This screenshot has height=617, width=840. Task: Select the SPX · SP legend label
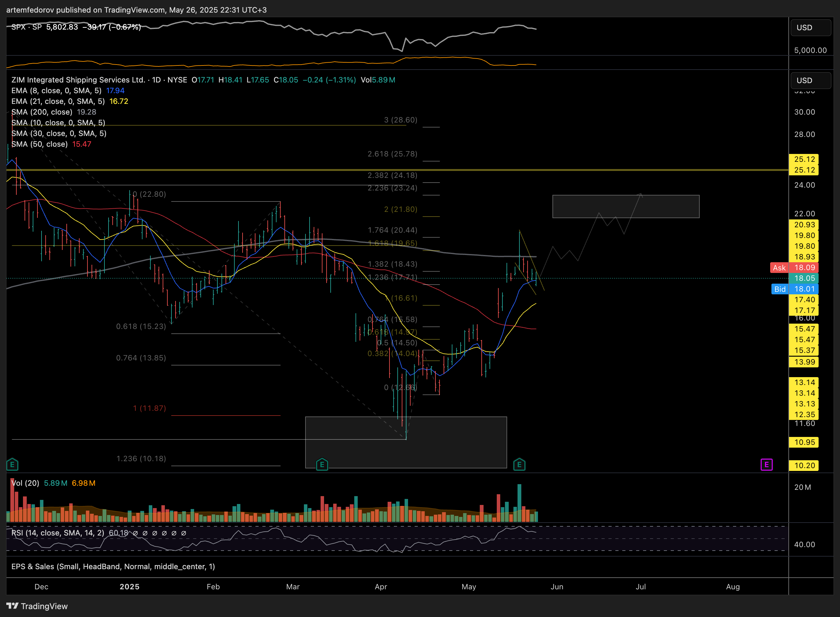pos(26,27)
